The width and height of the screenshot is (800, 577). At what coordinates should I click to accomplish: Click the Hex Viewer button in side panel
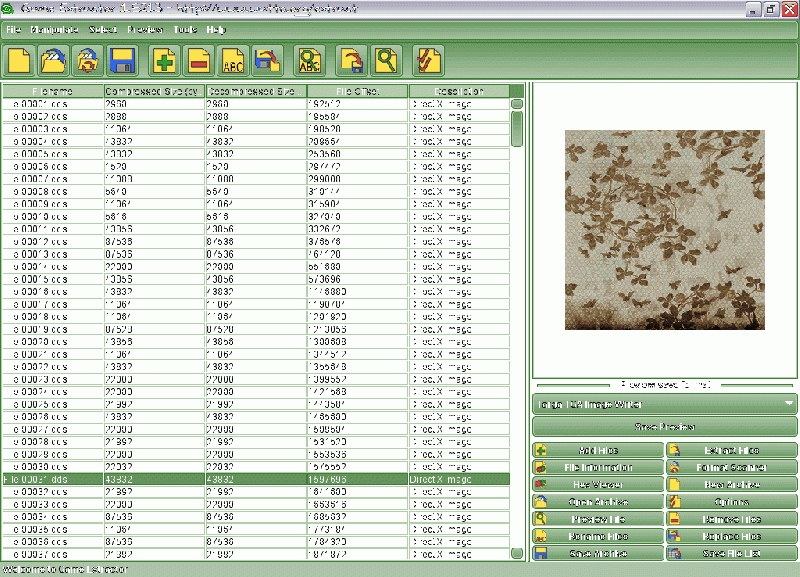pyautogui.click(x=598, y=485)
